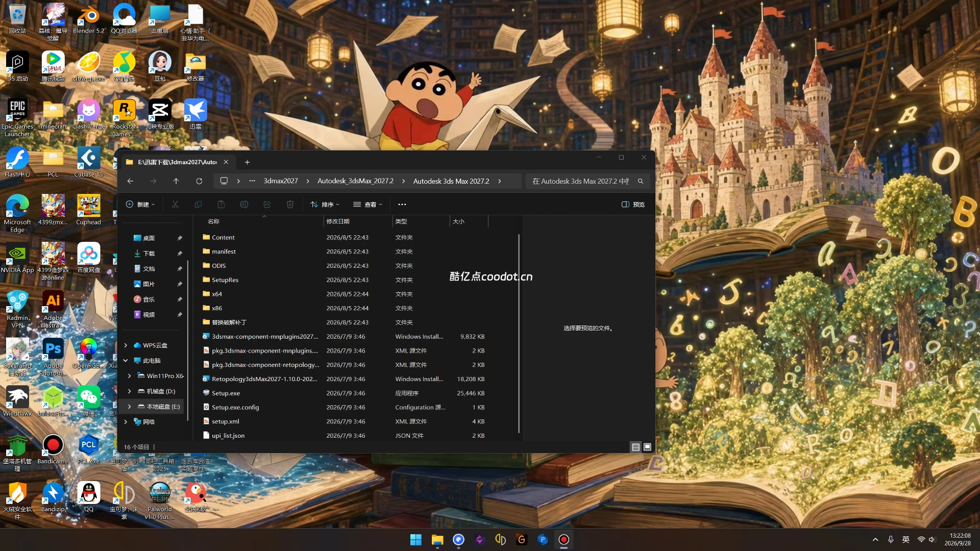Expand the 网络 network node
Viewport: 980px width, 551px height.
pyautogui.click(x=126, y=422)
